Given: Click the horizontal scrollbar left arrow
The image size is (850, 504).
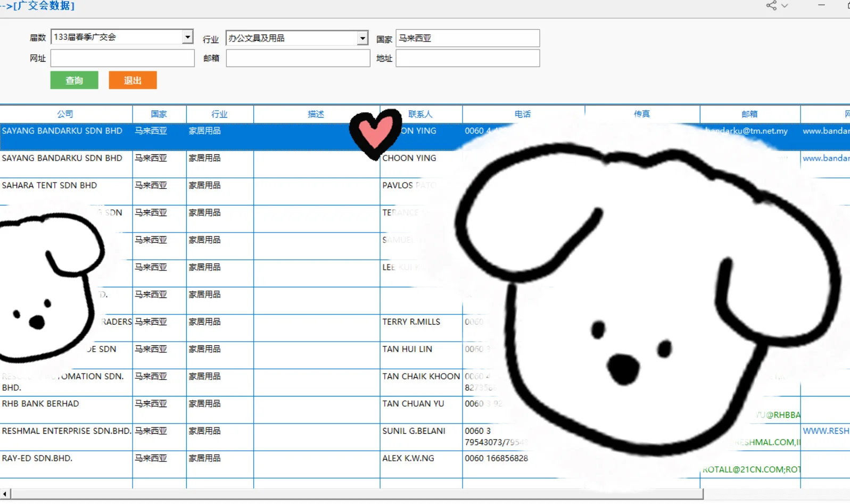Looking at the screenshot, I should [5, 494].
